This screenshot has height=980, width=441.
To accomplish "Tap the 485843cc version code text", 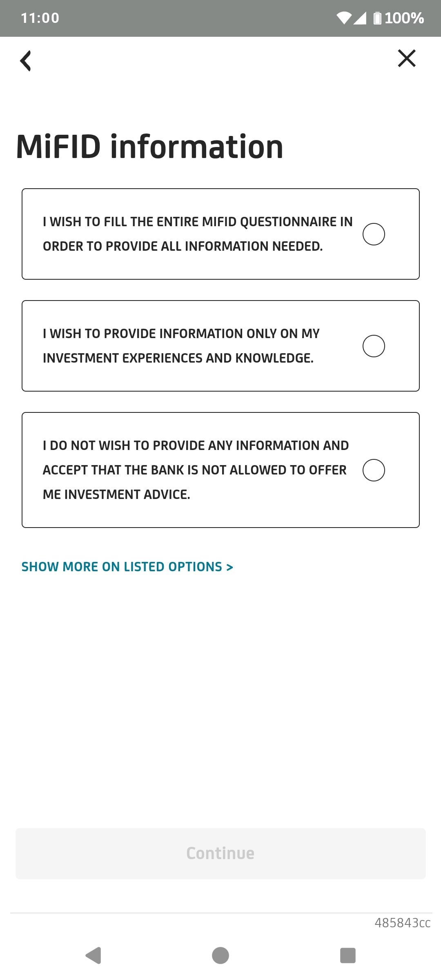I will pos(402,923).
